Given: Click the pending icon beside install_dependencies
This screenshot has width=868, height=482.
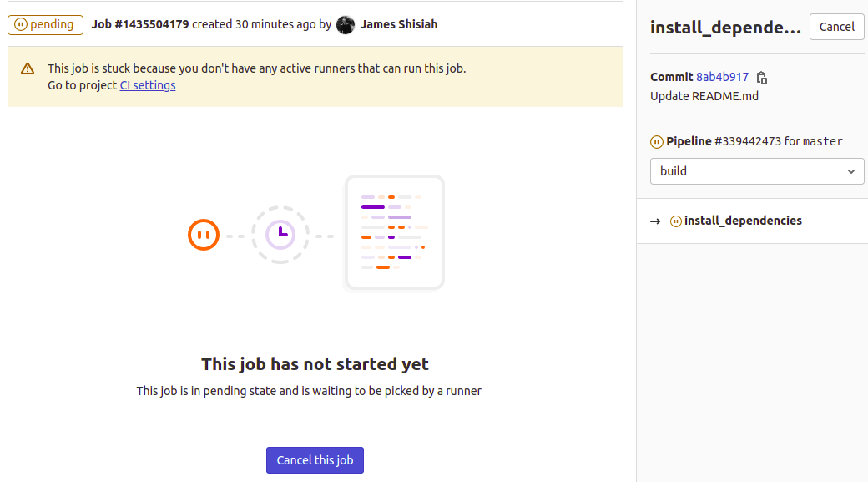Looking at the screenshot, I should [x=675, y=221].
